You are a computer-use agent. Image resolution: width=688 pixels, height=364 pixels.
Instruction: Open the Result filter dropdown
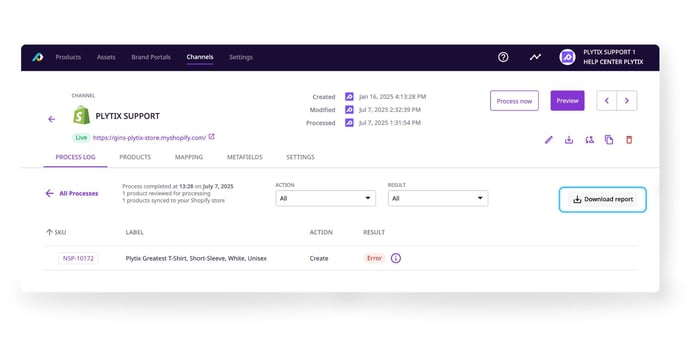click(438, 198)
